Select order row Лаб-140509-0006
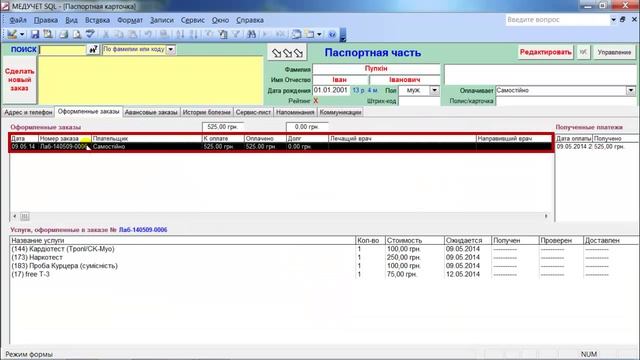The image size is (640, 360). coord(282,147)
